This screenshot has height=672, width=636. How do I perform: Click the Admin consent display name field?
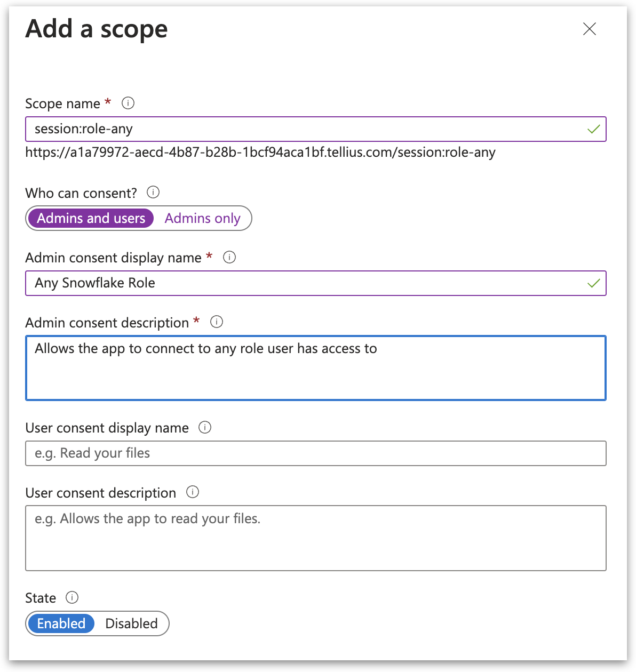pos(304,283)
